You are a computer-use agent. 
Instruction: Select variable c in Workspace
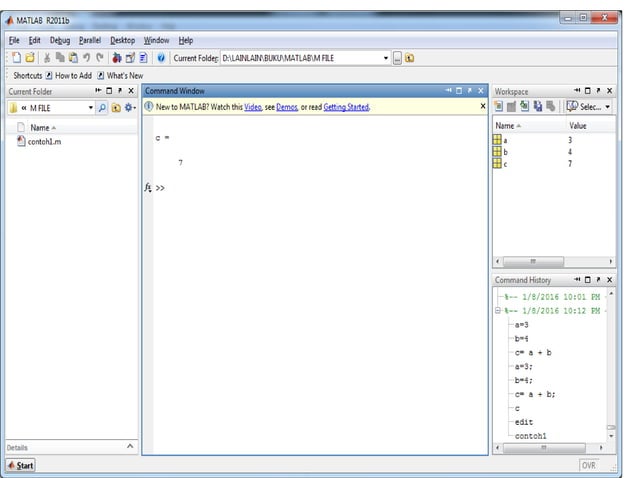coord(505,164)
